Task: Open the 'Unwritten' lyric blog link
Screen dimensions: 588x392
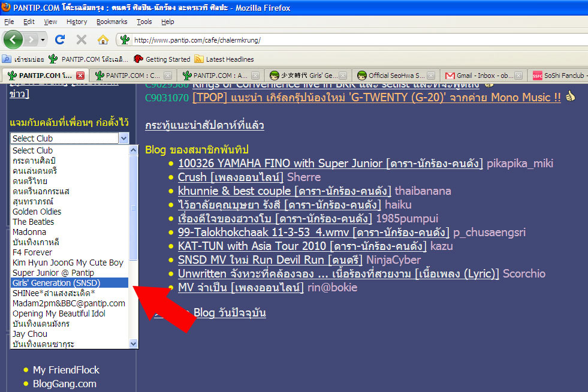Action: coord(338,274)
